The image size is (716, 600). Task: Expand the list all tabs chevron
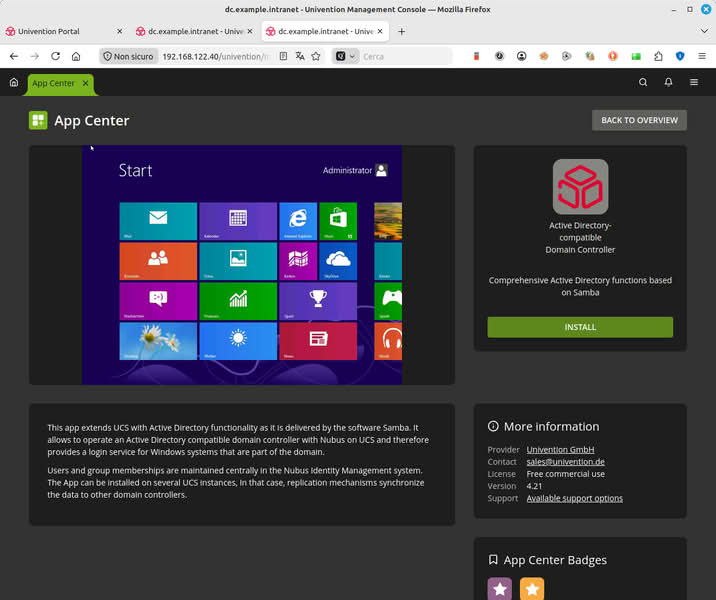point(704,31)
